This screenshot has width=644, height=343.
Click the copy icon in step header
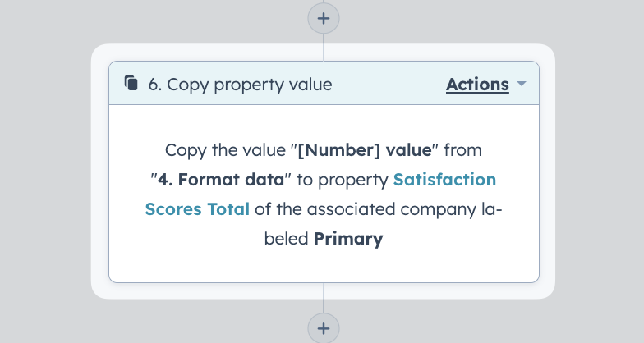[131, 84]
